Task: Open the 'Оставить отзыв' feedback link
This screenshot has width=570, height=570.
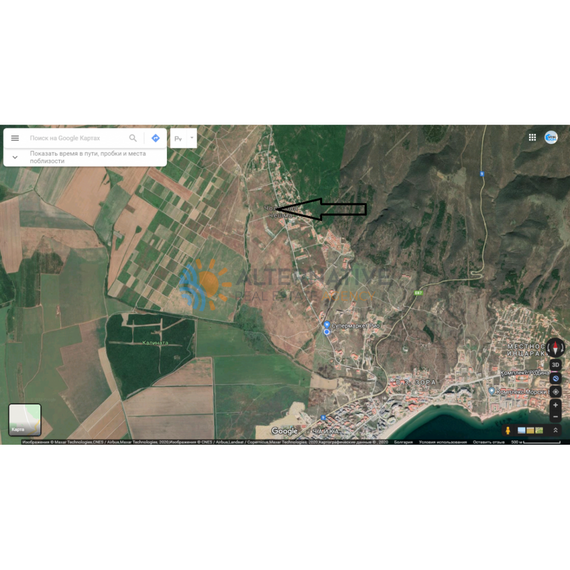Action: (x=489, y=442)
